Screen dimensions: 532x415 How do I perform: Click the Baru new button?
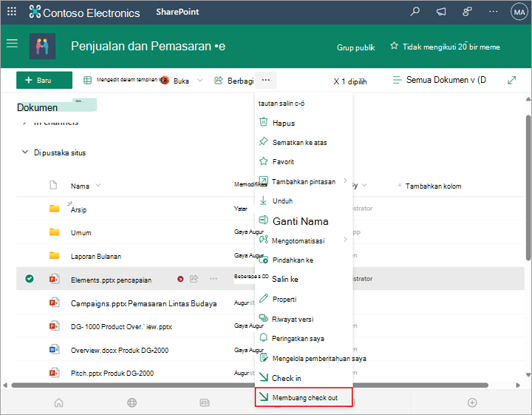coord(44,80)
